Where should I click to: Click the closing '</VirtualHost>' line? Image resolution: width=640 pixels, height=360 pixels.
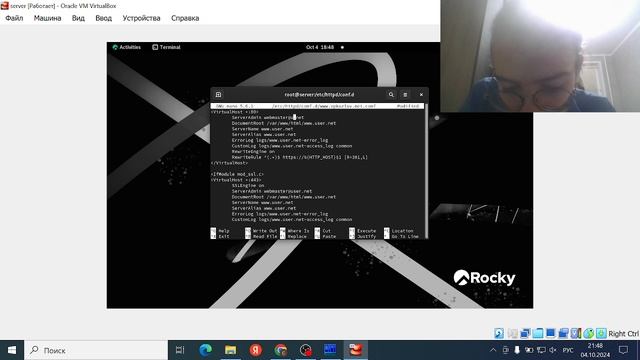pyautogui.click(x=229, y=163)
